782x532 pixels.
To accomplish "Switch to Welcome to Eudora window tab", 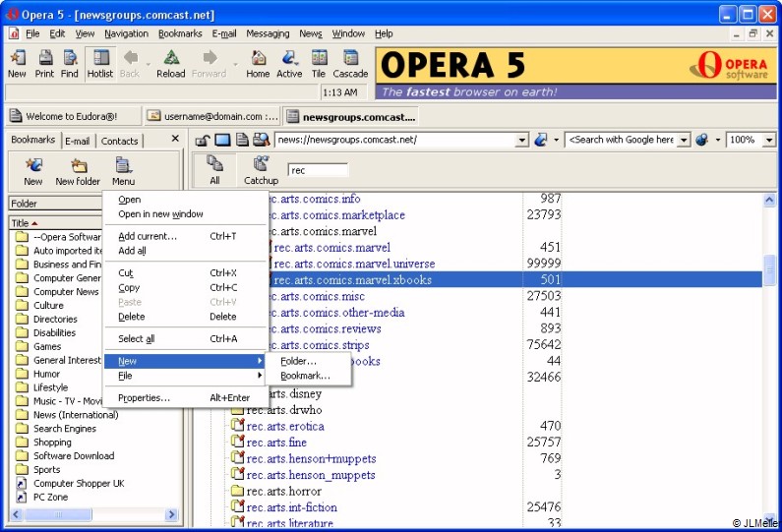I will click(73, 117).
